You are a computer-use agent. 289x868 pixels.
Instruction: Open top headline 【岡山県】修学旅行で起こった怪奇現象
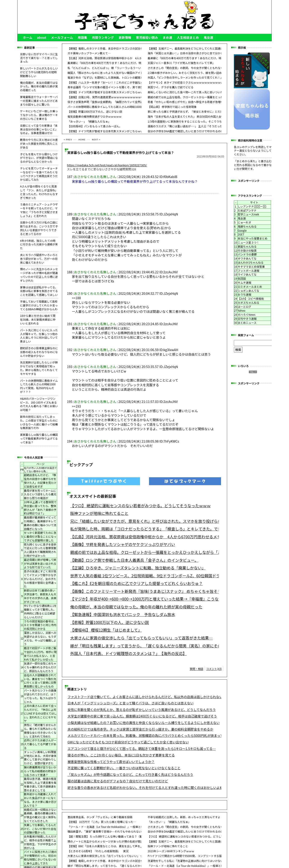(x=172, y=107)
